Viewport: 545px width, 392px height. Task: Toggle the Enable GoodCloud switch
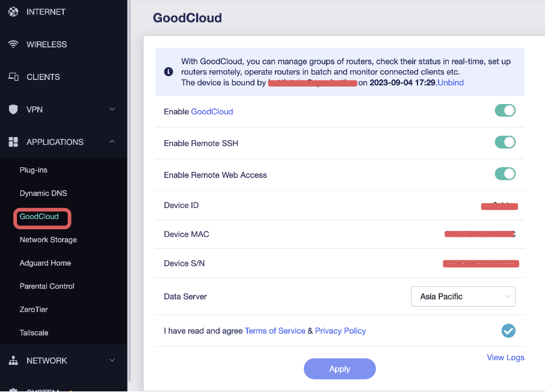(x=505, y=111)
